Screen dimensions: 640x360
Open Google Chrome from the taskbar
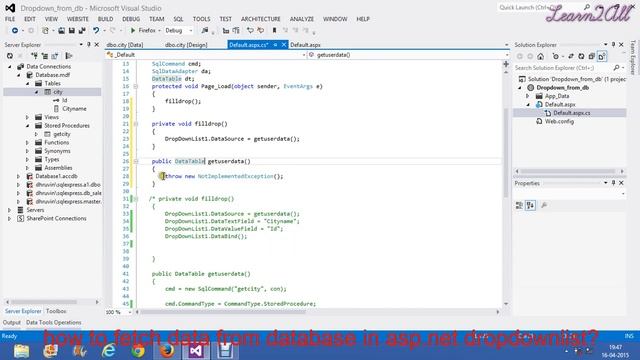tap(138, 351)
